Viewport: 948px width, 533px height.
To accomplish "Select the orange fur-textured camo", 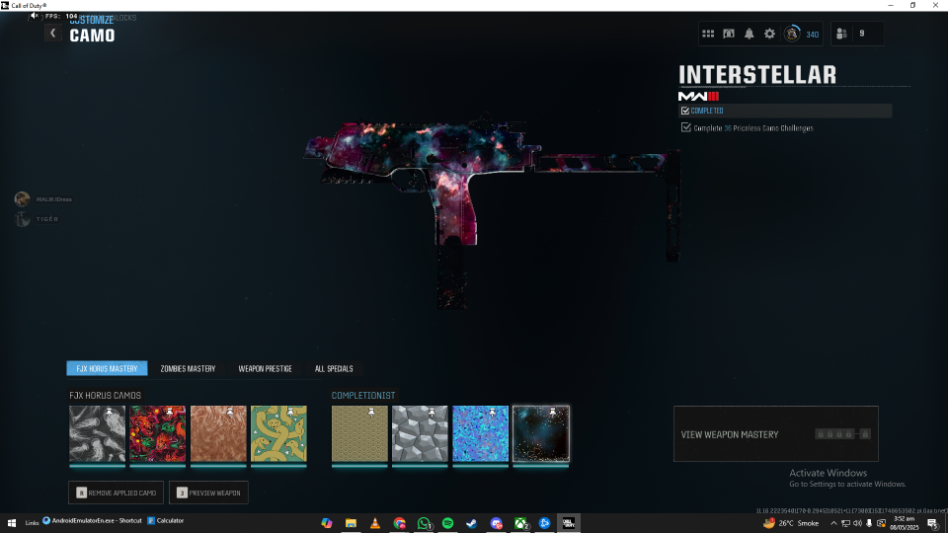I will pyautogui.click(x=218, y=434).
